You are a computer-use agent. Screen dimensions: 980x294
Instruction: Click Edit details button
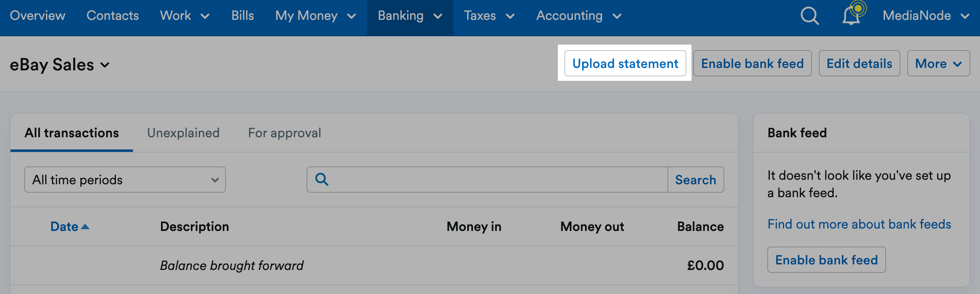coord(859,63)
